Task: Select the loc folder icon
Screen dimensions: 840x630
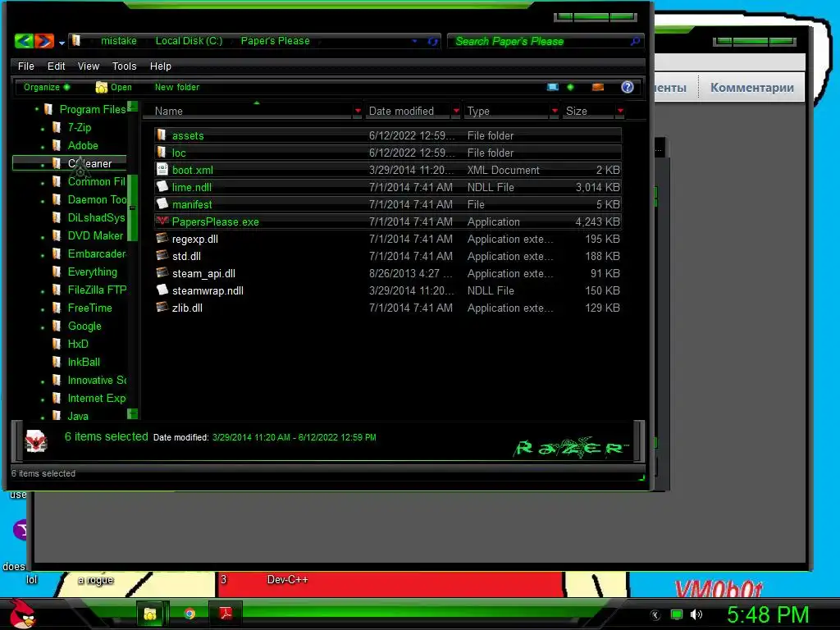Action: [x=162, y=152]
